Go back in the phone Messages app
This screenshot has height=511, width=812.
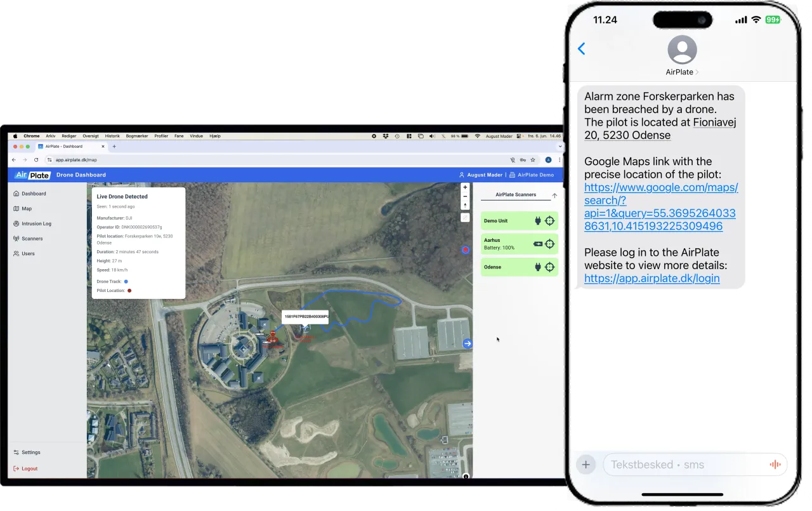581,49
